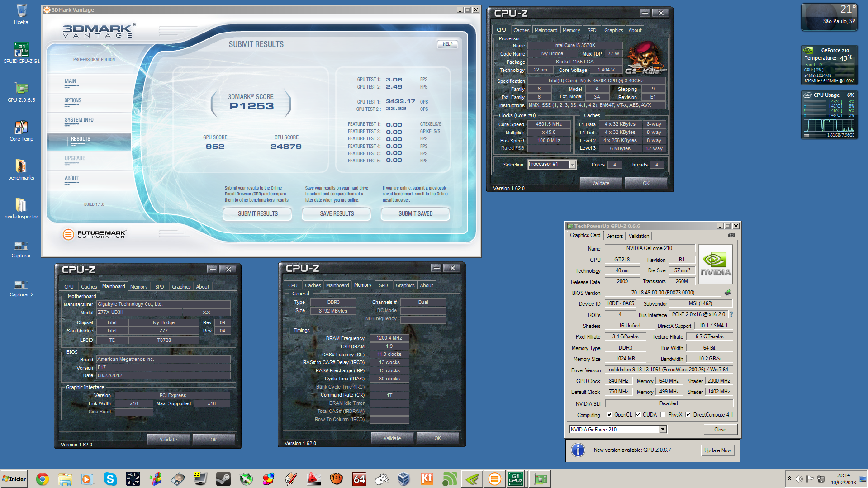
Task: Open Google Chrome from the taskbar
Action: [43, 479]
